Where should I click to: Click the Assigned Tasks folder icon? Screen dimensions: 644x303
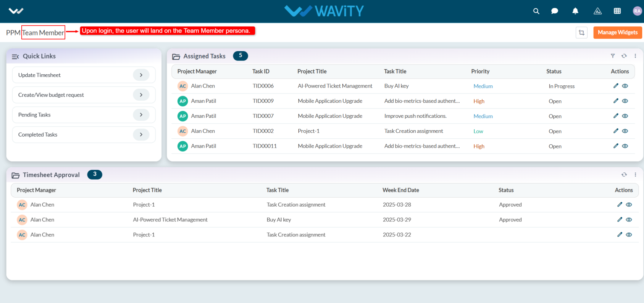176,56
